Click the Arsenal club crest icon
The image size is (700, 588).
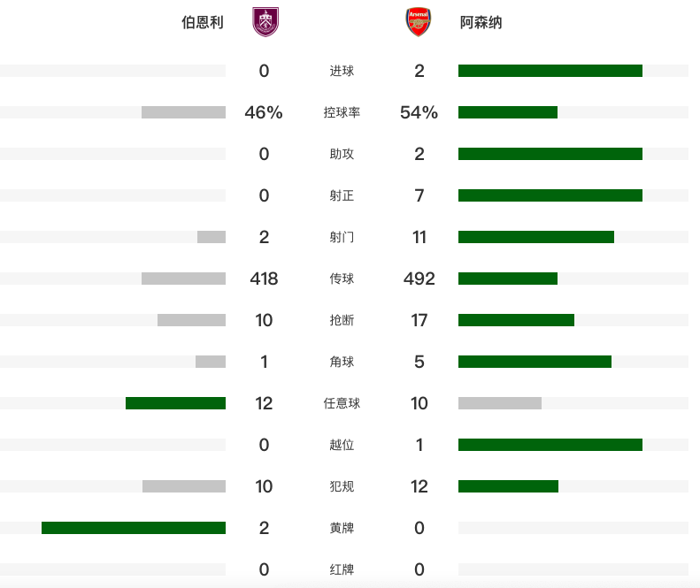419,22
